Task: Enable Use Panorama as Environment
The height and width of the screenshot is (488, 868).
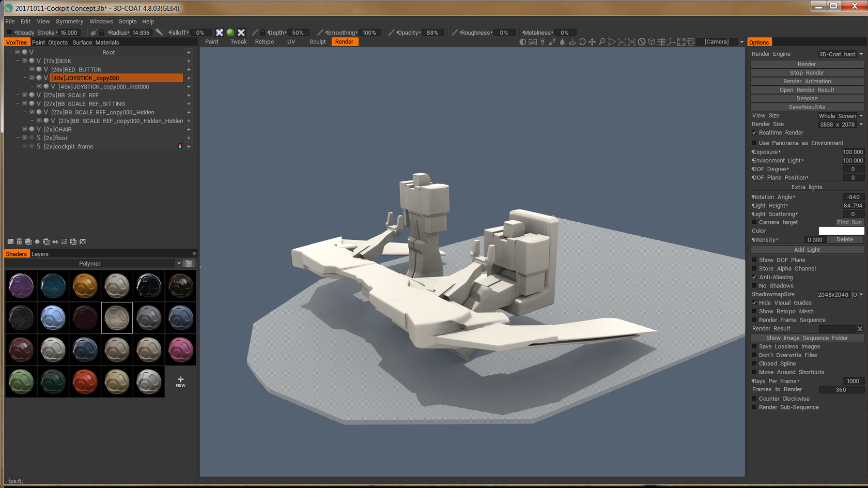Action: [x=754, y=143]
